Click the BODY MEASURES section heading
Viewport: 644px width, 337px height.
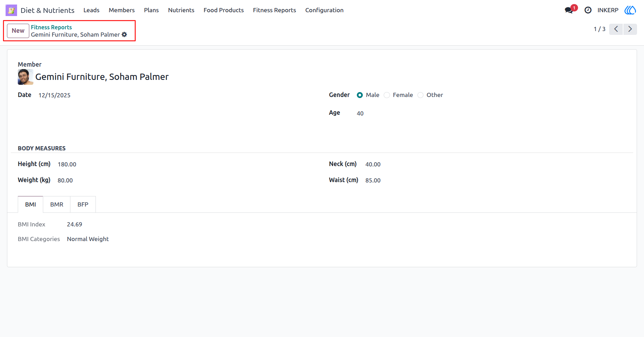coord(41,148)
